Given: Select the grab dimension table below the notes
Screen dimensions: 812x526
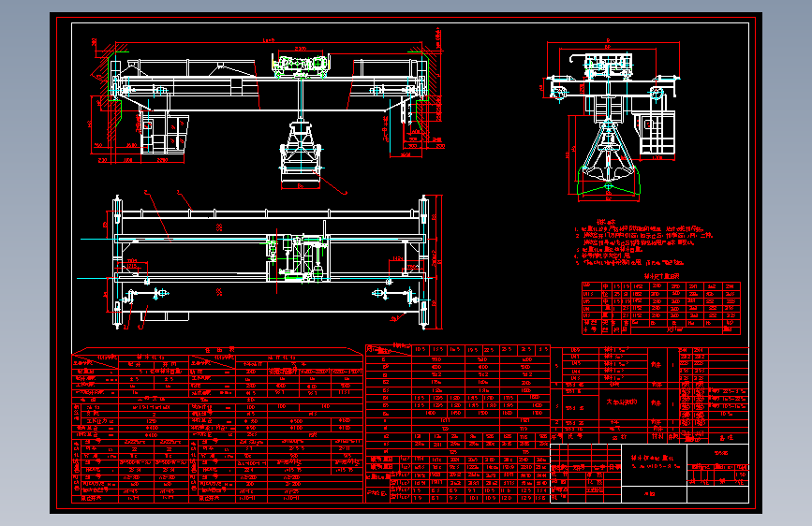Looking at the screenshot, I should coord(661,308).
